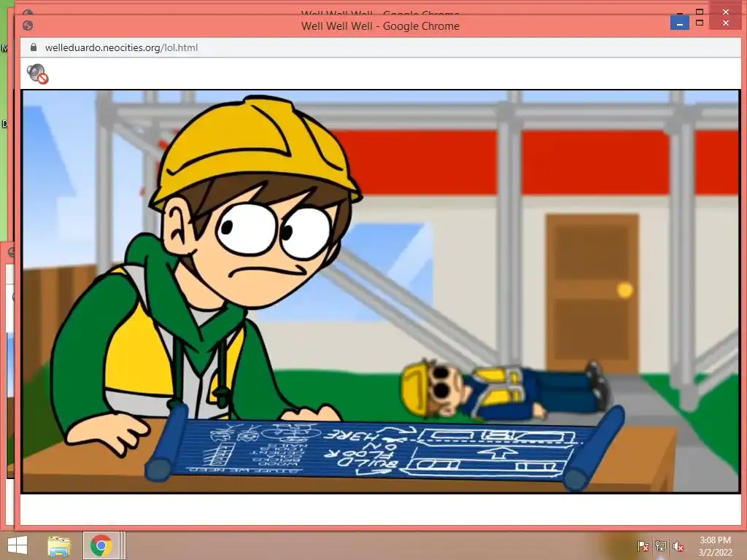Click the muted speaker icon on the page

click(x=38, y=74)
